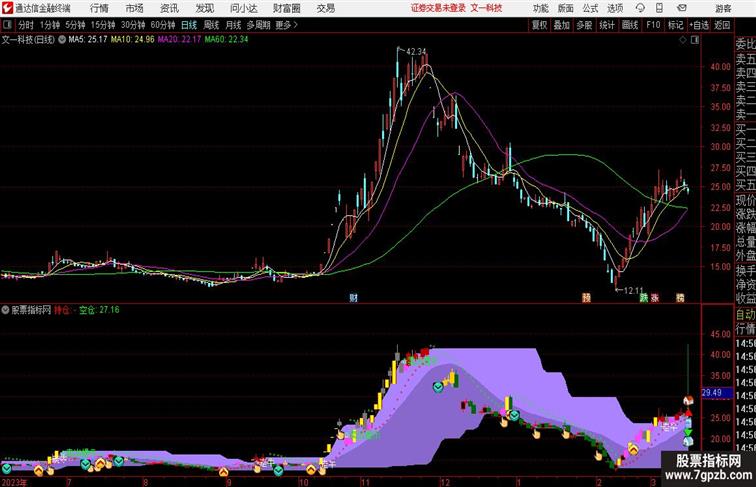This screenshot has width=756, height=487.
Task: Switch to 5分钟 period
Action: point(75,25)
